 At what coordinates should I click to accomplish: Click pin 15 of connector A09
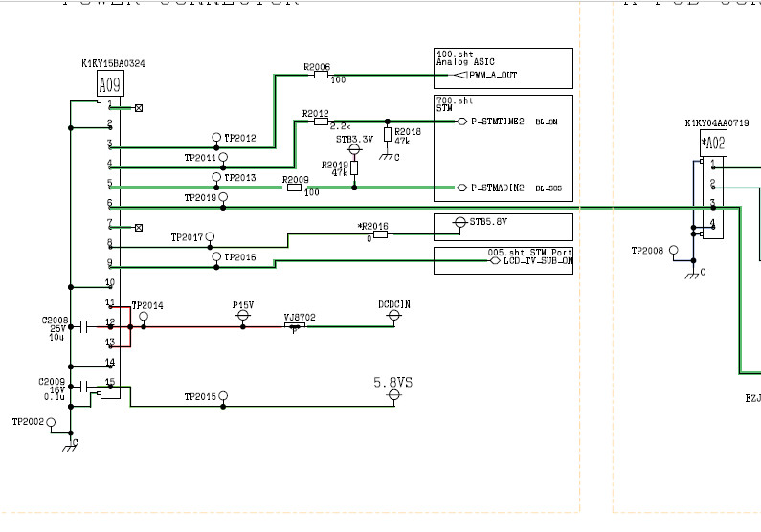click(110, 382)
